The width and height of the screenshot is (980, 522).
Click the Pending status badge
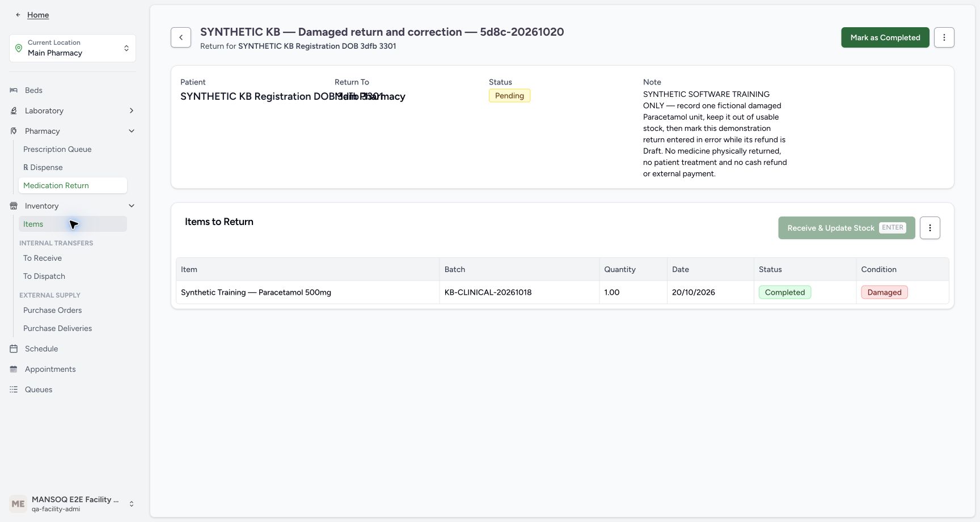tap(509, 96)
